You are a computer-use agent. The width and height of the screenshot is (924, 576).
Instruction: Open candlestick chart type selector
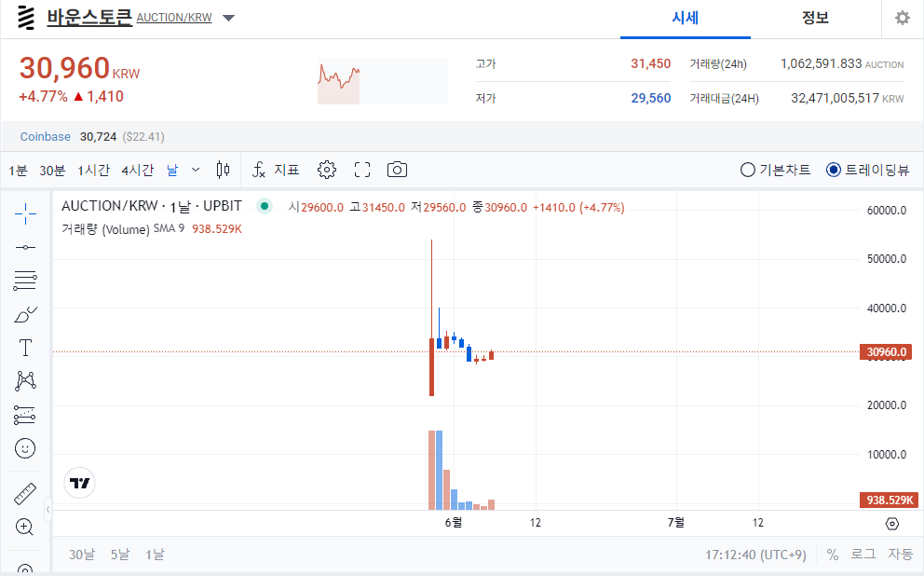coord(223,170)
